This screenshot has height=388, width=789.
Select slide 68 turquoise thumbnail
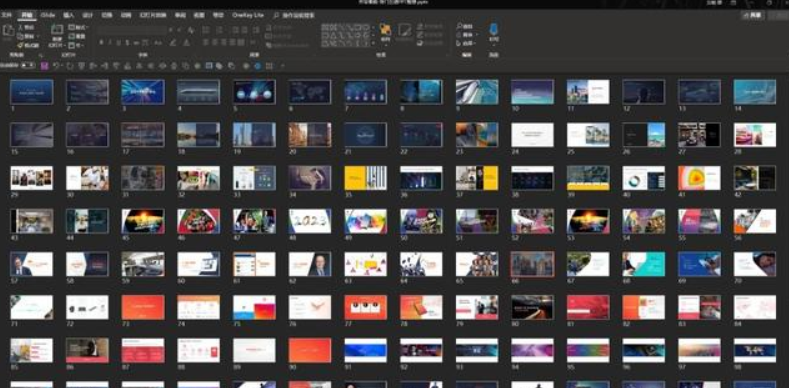[644, 264]
